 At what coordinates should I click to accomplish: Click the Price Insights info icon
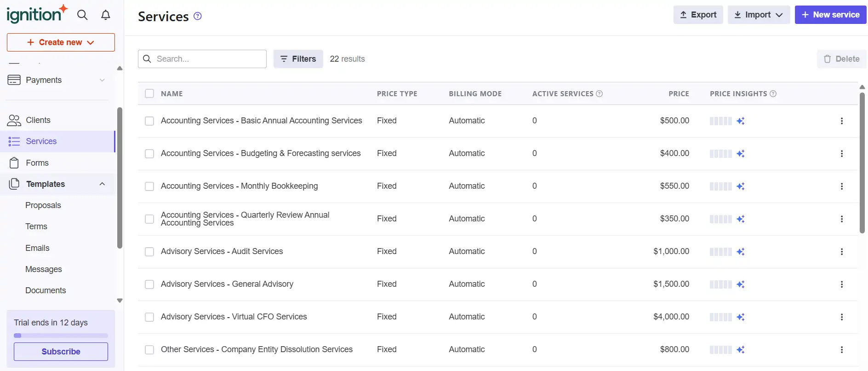click(x=773, y=94)
